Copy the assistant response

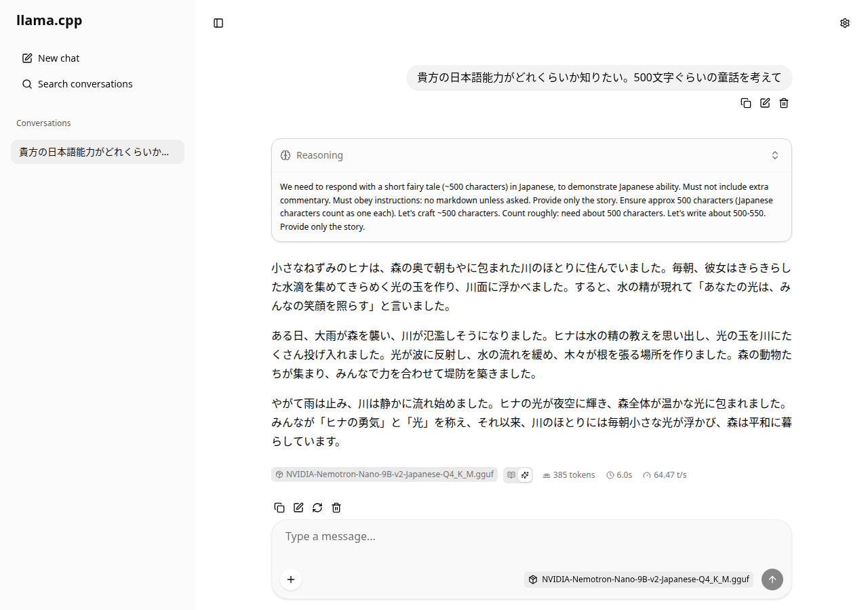[x=279, y=508]
